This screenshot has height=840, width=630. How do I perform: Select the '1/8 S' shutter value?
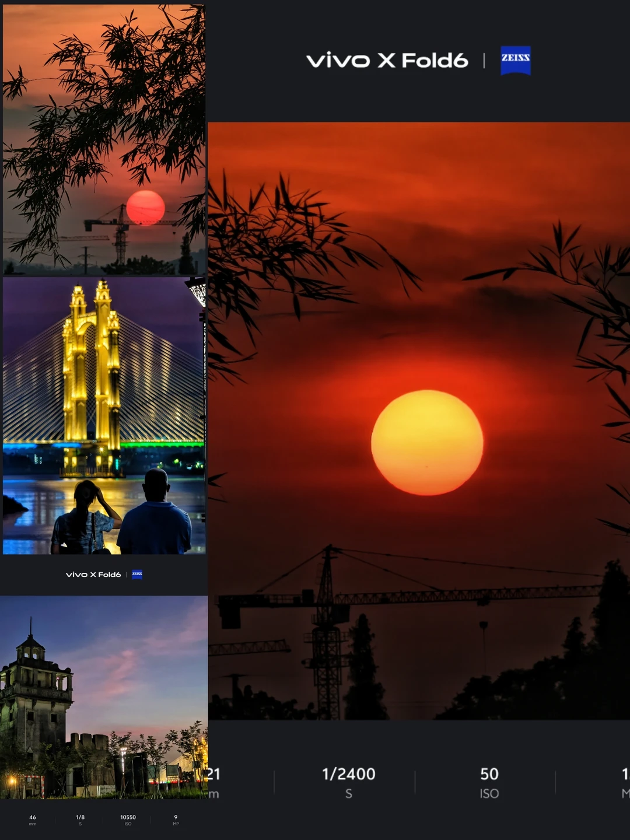tap(80, 820)
